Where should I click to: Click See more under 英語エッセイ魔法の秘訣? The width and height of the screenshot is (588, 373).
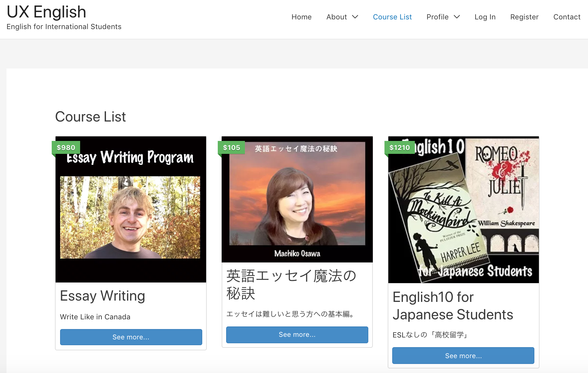pyautogui.click(x=297, y=335)
